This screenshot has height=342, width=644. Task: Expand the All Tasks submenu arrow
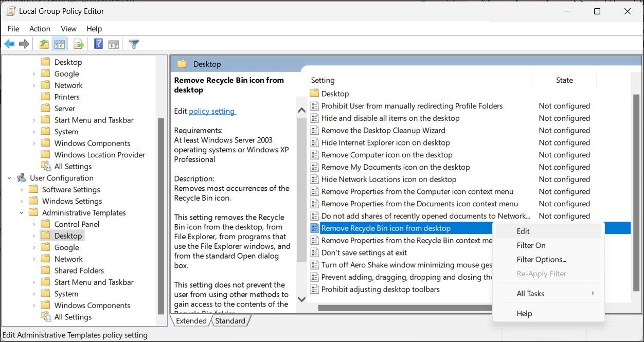pyautogui.click(x=593, y=293)
